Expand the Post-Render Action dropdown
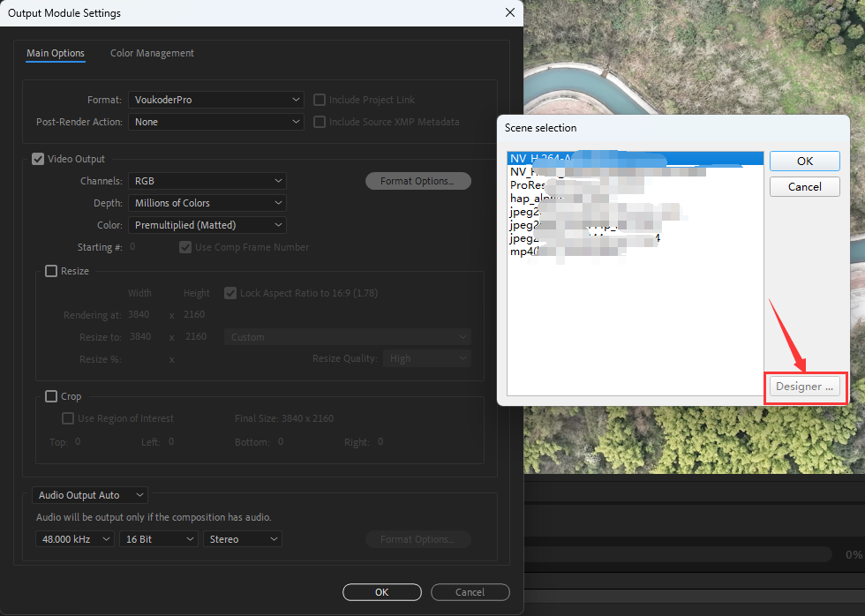Viewport: 865px width, 616px height. click(216, 122)
